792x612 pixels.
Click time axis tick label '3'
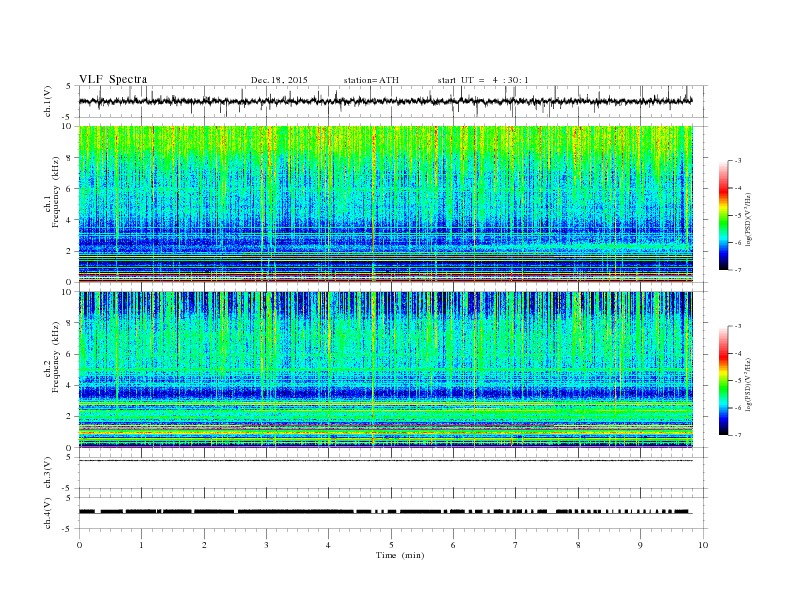pos(266,545)
